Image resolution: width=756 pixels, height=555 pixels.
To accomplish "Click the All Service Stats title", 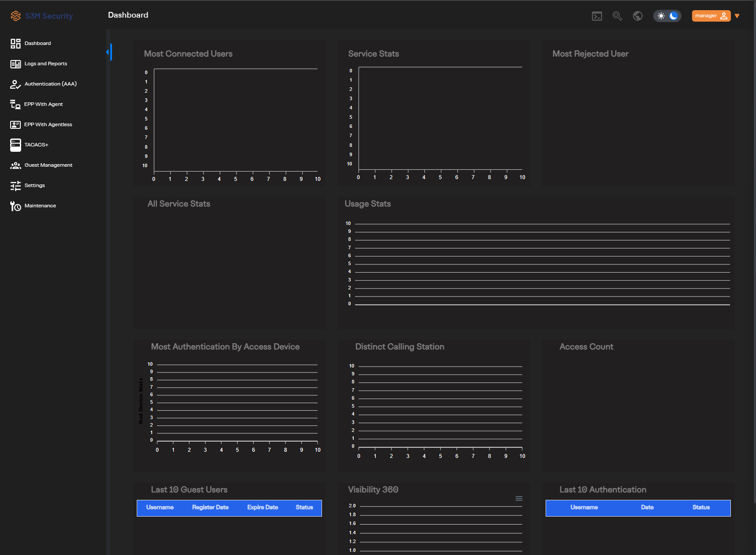I will point(179,204).
